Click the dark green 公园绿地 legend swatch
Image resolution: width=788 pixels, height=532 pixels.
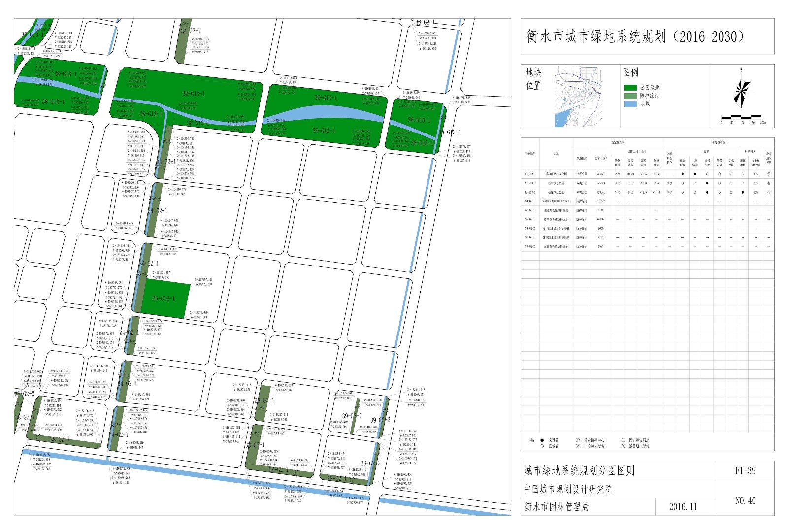pyautogui.click(x=630, y=88)
